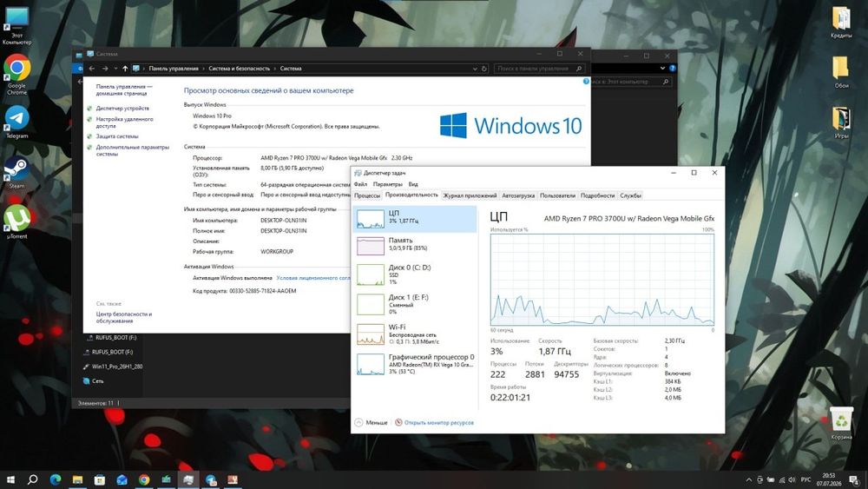Open Дополнительные параметры системы link

(132, 150)
